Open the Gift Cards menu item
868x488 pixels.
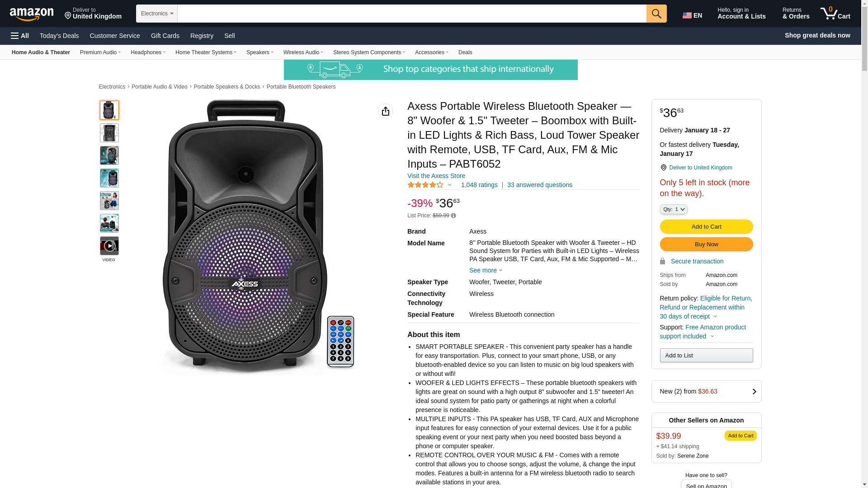point(165,36)
